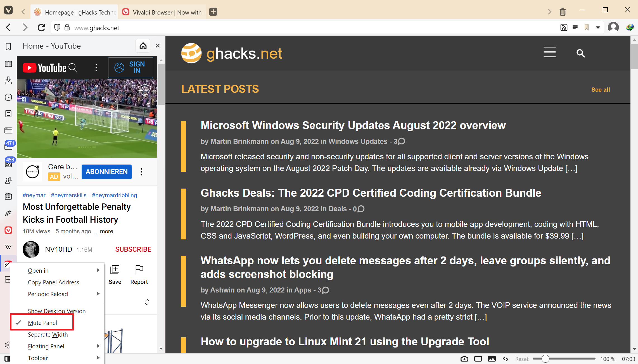The height and width of the screenshot is (364, 638).
Task: Click the capture page camera icon
Action: [464, 359]
